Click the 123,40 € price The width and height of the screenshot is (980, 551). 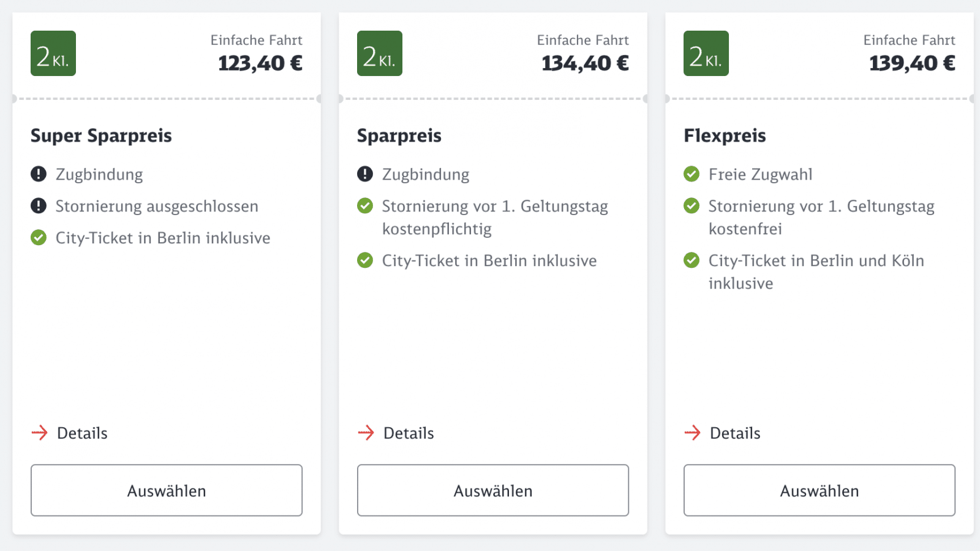point(260,63)
